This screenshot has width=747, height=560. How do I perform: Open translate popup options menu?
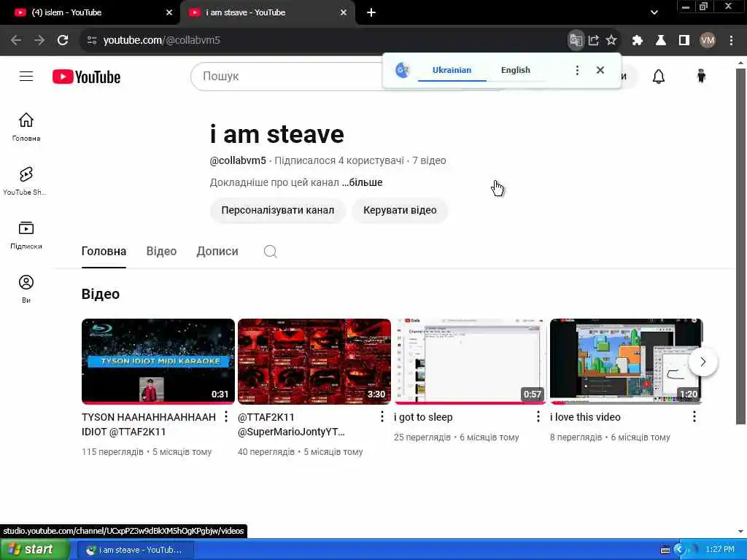click(577, 70)
